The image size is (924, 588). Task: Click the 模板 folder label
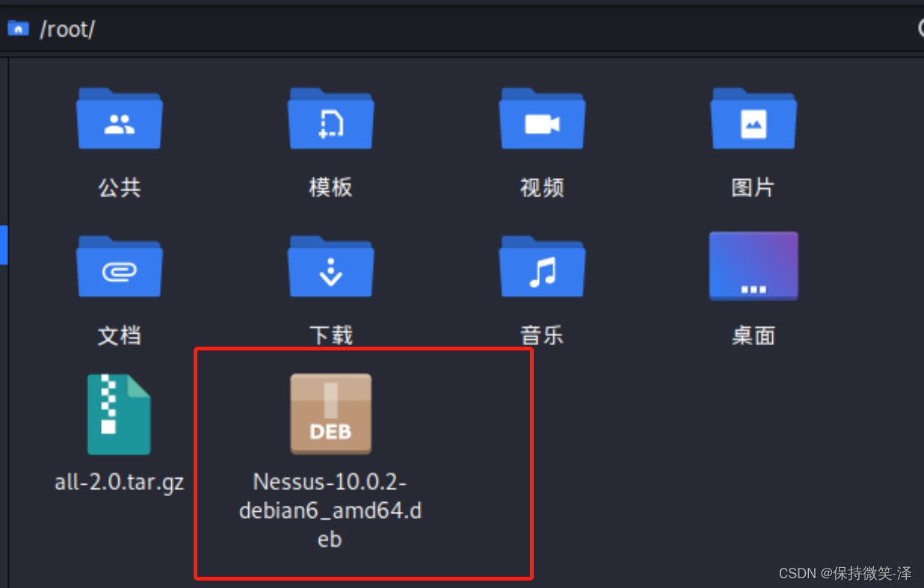pyautogui.click(x=331, y=188)
